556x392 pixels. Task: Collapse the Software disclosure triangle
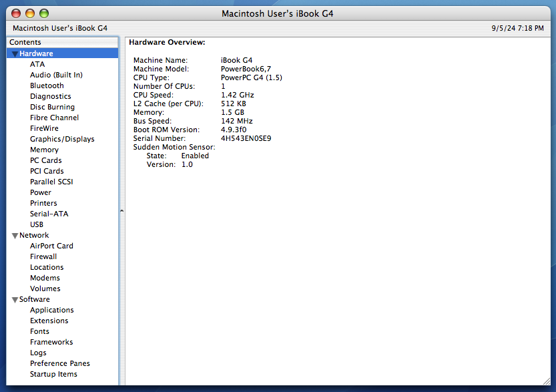pos(15,300)
